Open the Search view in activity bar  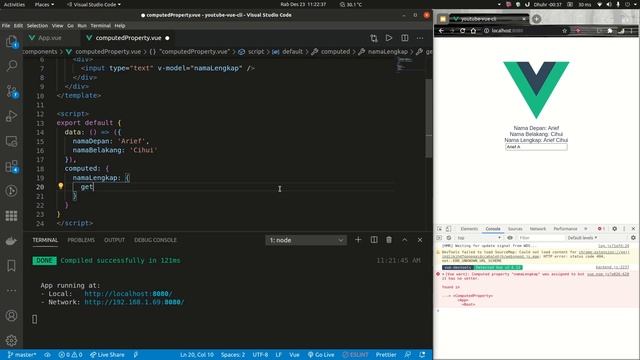click(x=11, y=66)
